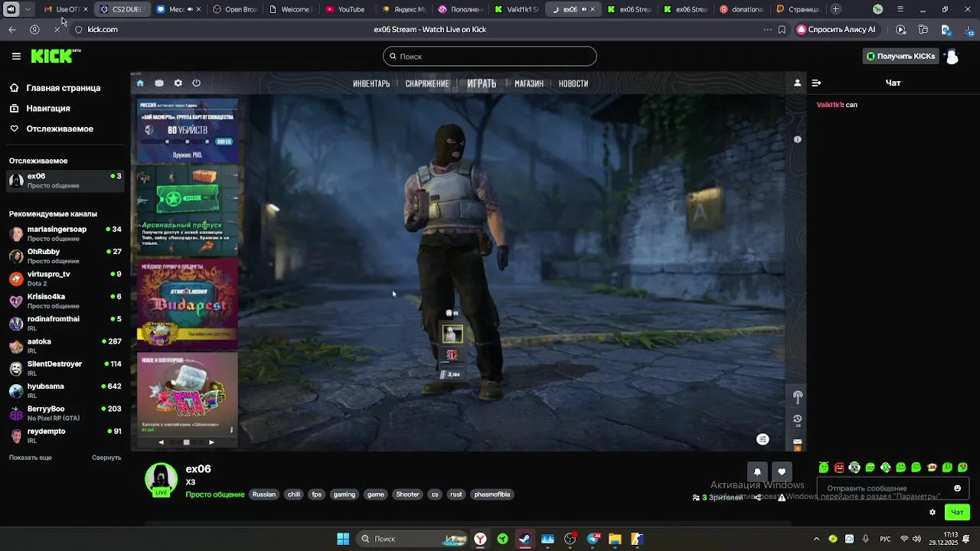Screen dimensions: 980x551
Task: Click the chill stream tag
Action: pos(294,494)
